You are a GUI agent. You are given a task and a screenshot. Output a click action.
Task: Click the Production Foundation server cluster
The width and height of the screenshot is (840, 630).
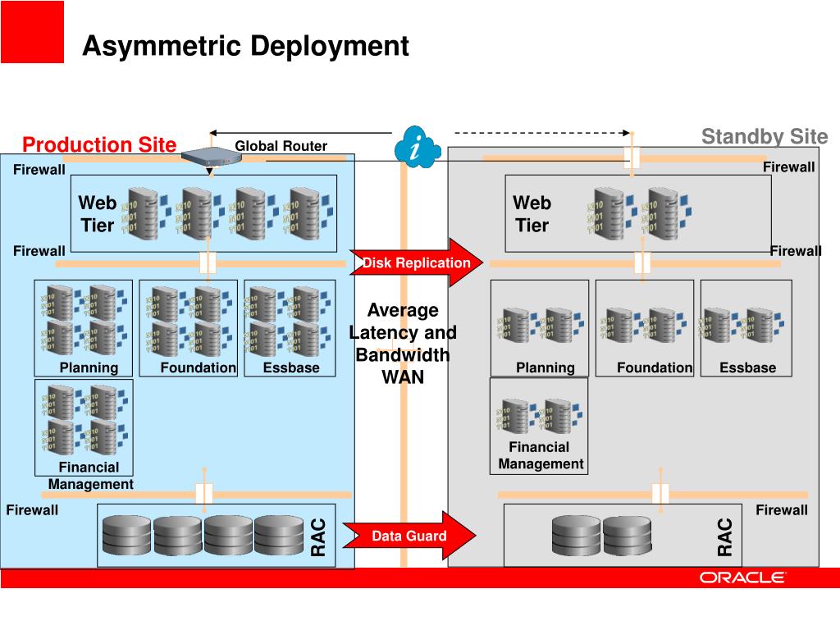pyautogui.click(x=189, y=321)
